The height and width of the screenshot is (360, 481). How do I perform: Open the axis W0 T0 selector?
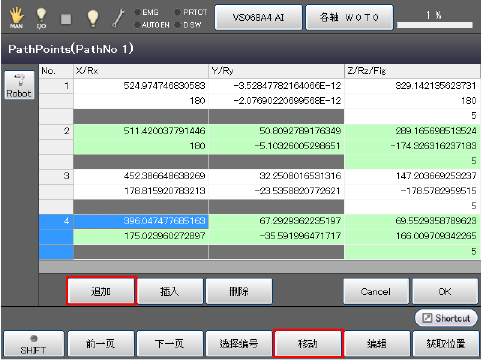349,17
